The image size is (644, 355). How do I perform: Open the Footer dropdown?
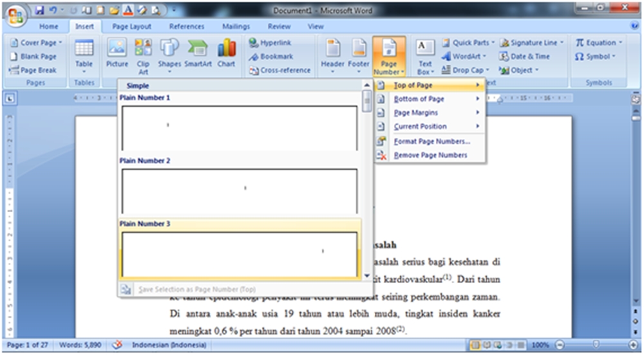click(359, 57)
